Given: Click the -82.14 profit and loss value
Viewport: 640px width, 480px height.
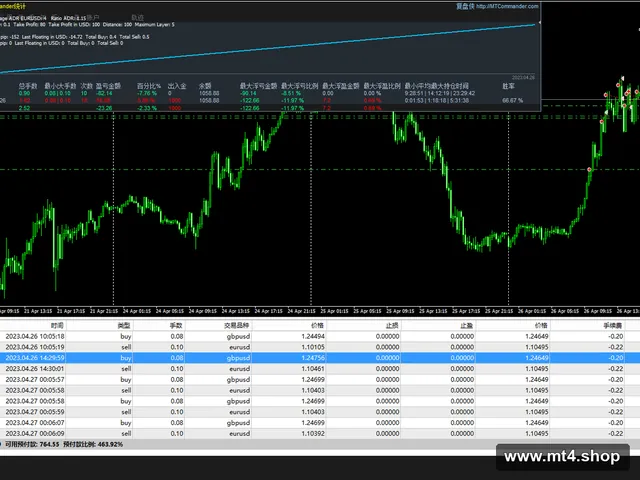Looking at the screenshot, I should [104, 93].
